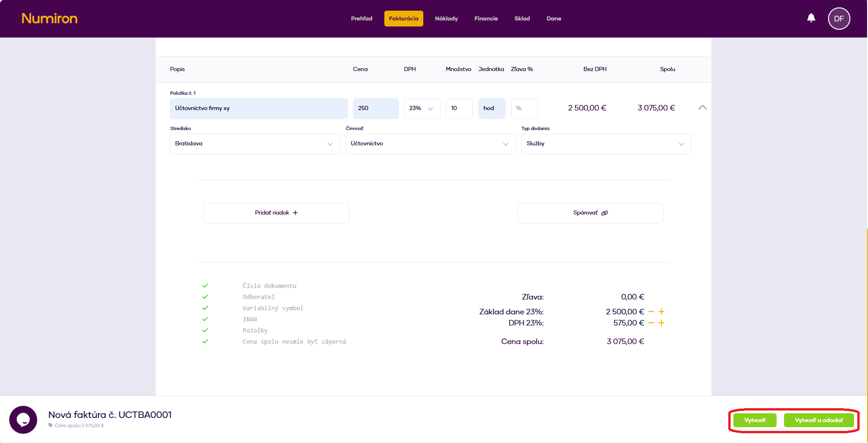Increase DPH 23% amount with plus icon
Image resolution: width=868 pixels, height=443 pixels.
pyautogui.click(x=661, y=323)
